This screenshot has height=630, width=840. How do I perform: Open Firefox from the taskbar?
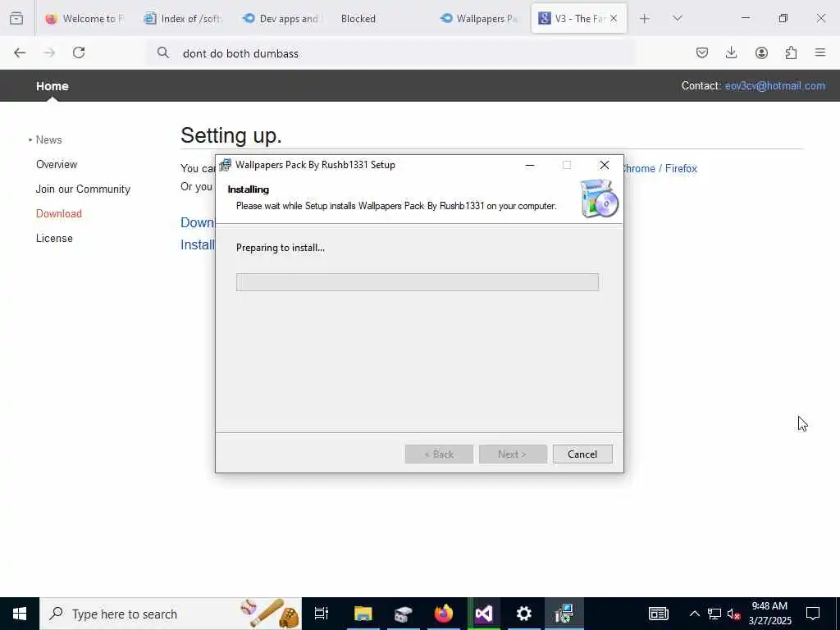[444, 614]
